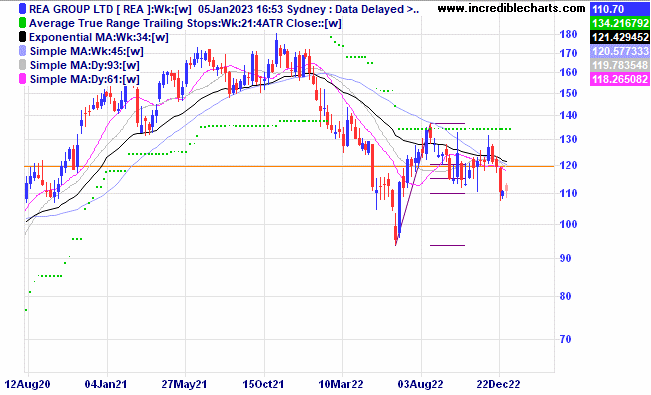Click the blue REA GROUP LTD legend swatch
Screen dimensions: 651x395
22,9
